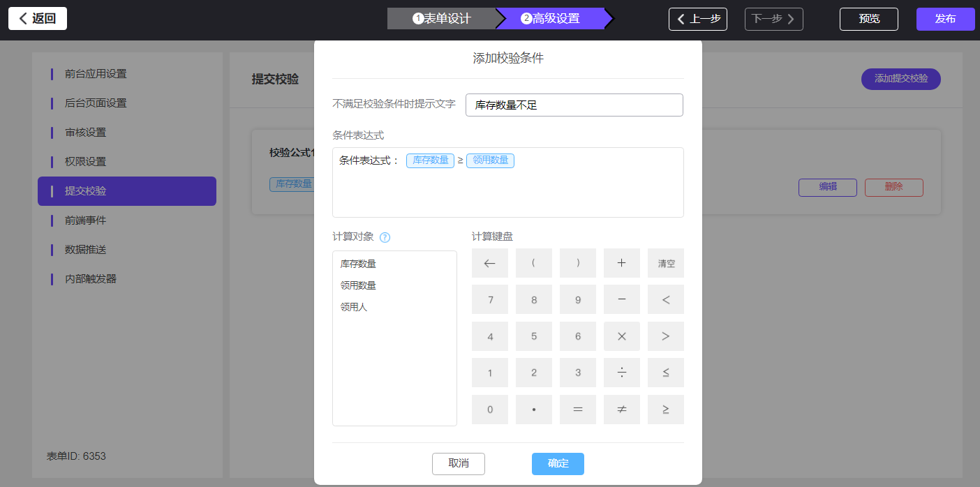The image size is (980, 487).
Task: Click the 清空 clear key
Action: pos(666,263)
